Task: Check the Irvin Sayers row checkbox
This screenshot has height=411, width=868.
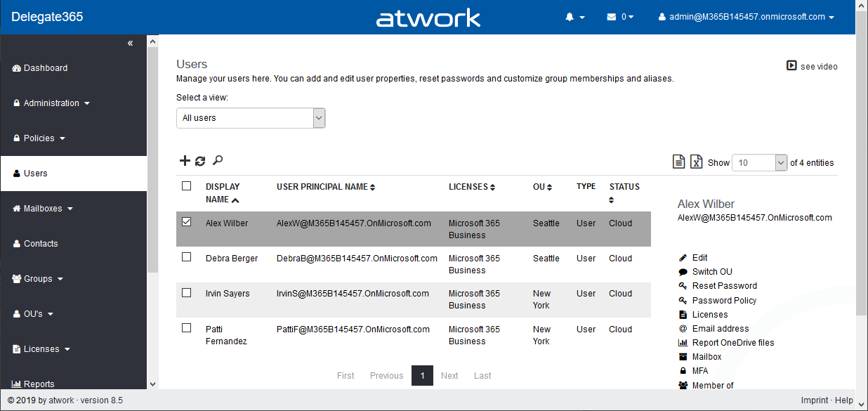Action: 186,292
